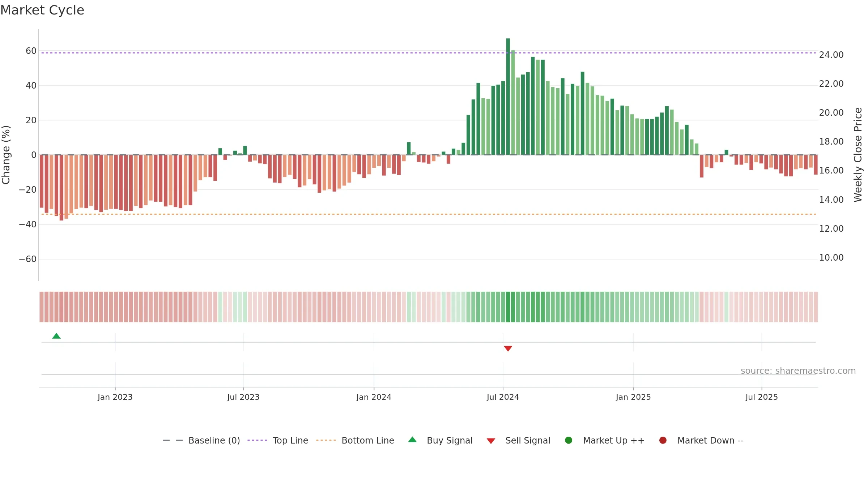Toggle the Market Up ++ legend entry

pyautogui.click(x=605, y=440)
